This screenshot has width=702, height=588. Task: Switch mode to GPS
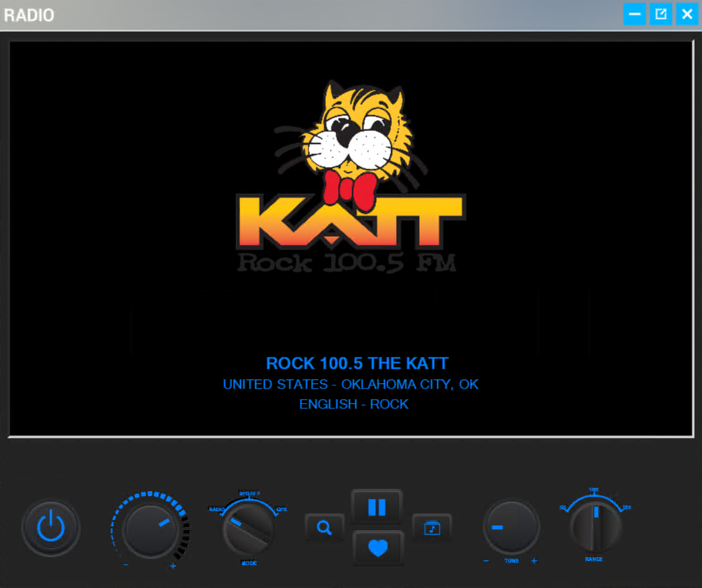(x=281, y=509)
